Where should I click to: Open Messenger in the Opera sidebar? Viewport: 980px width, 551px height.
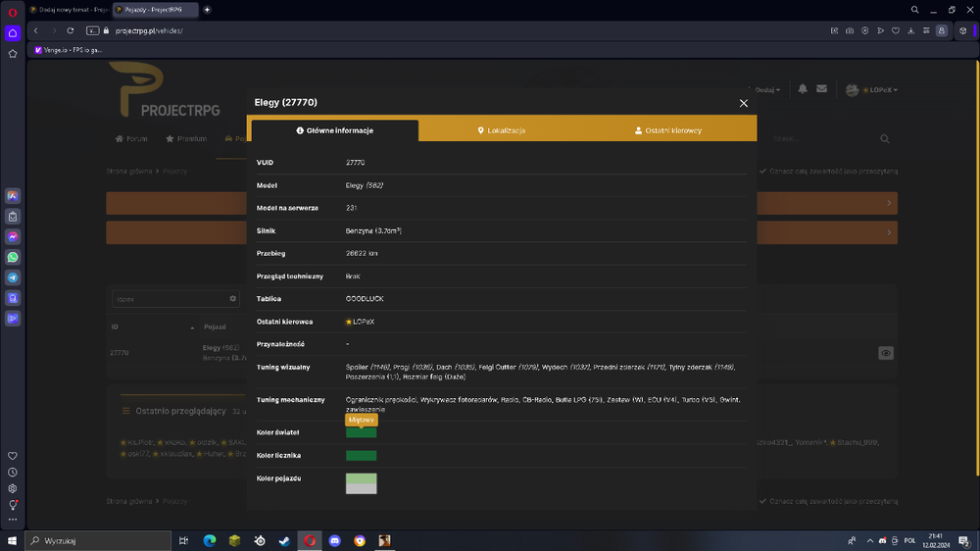(13, 237)
